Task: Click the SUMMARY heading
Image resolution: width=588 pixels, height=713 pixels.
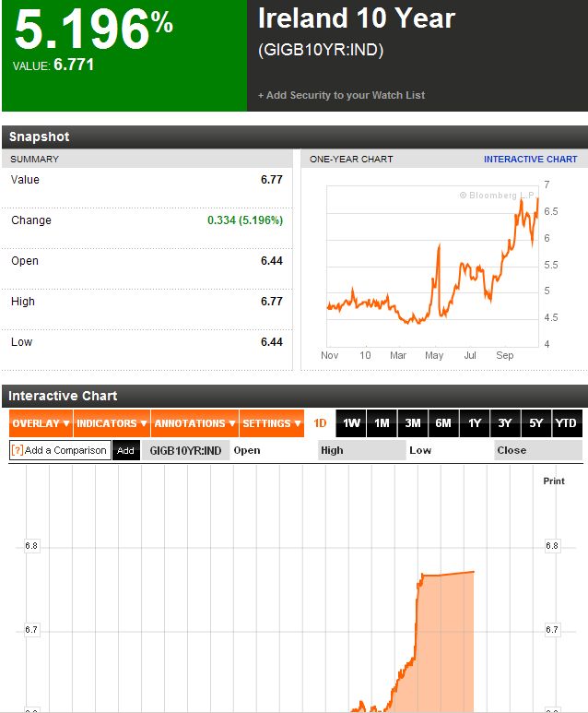Action: pyautogui.click(x=34, y=160)
